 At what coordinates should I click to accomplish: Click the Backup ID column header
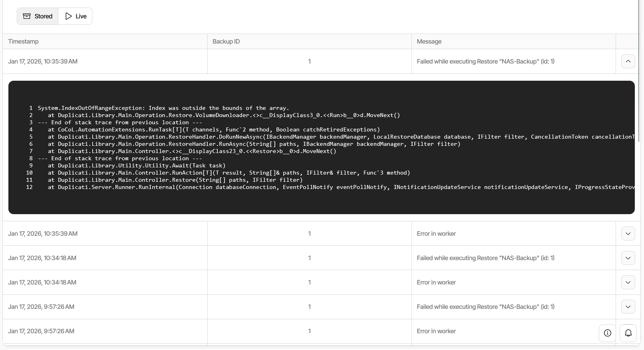point(226,42)
